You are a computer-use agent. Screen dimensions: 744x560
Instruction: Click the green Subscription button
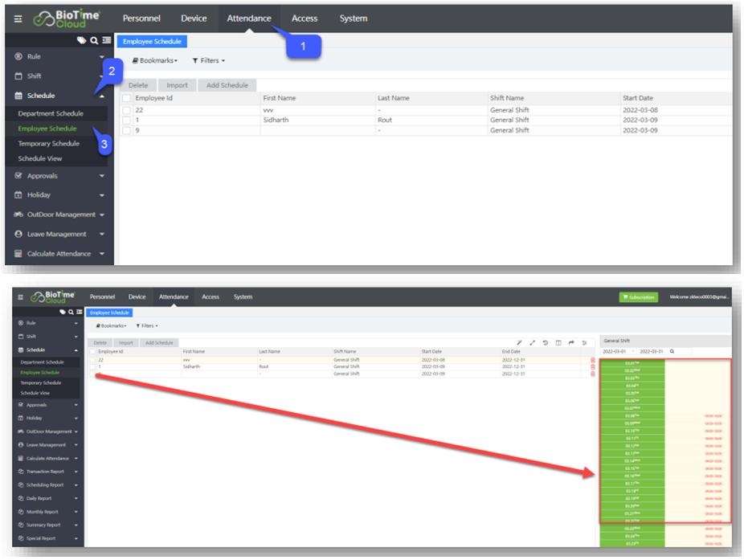(x=638, y=297)
